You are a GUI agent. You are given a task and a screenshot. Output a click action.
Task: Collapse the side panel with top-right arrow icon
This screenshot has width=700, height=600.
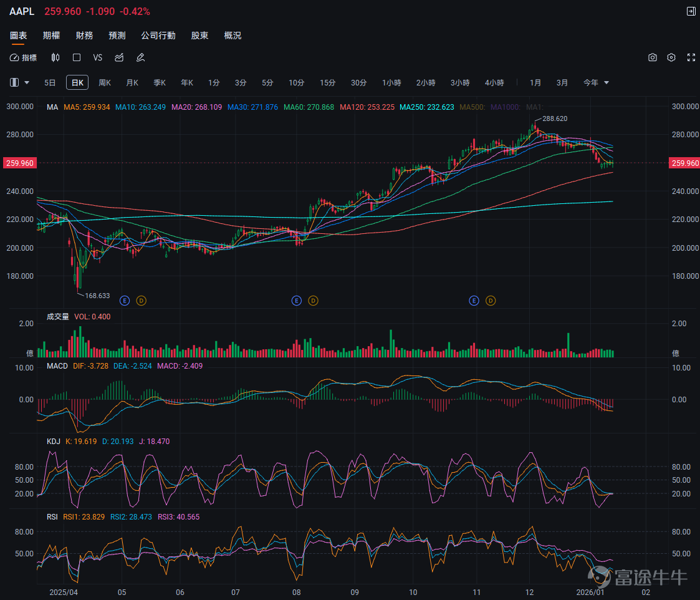pyautogui.click(x=691, y=11)
